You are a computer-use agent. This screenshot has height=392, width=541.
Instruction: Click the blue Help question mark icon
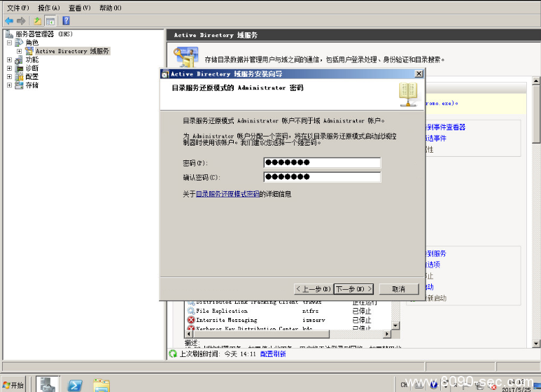tap(66, 21)
